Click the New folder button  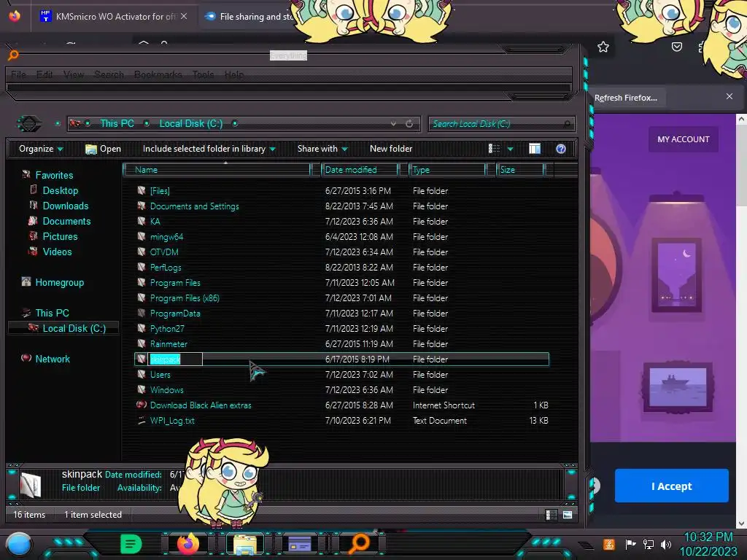pyautogui.click(x=391, y=149)
